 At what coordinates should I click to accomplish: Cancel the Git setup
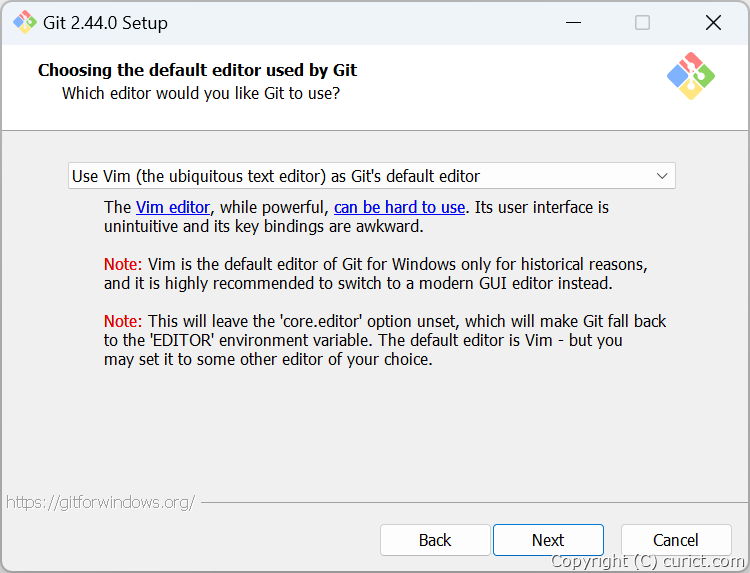pyautogui.click(x=676, y=540)
